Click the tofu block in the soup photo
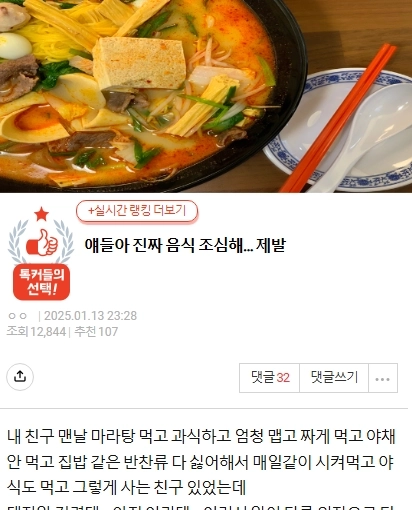 coord(139,63)
